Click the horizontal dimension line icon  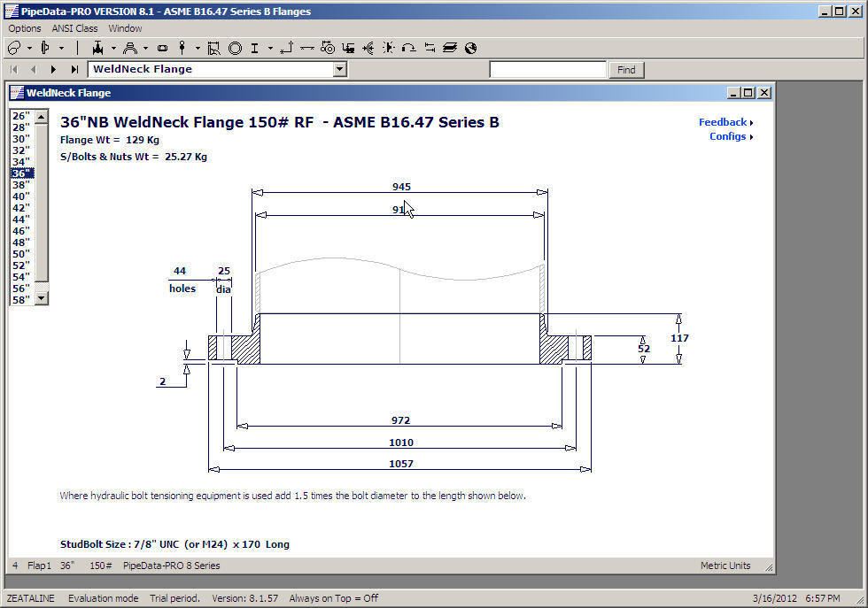pyautogui.click(x=307, y=48)
